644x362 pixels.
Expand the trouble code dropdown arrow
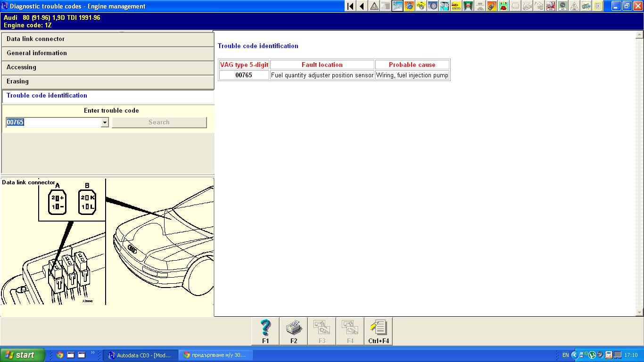[105, 123]
